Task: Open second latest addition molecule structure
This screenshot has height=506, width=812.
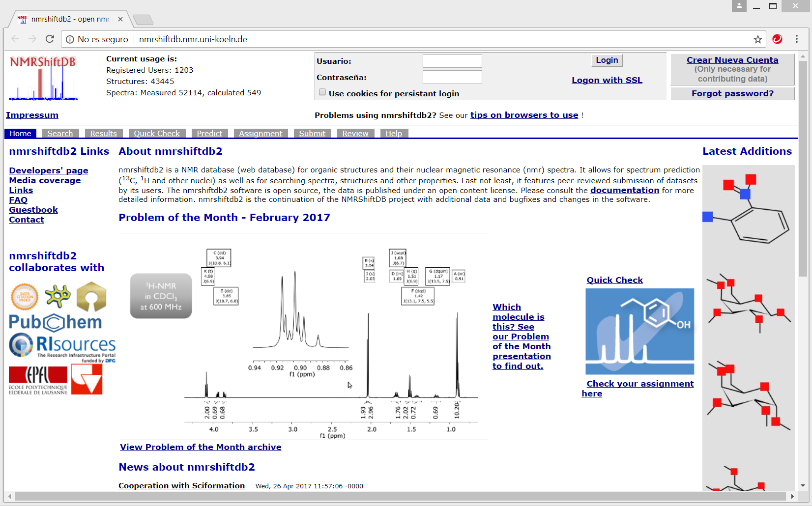Action: click(749, 304)
